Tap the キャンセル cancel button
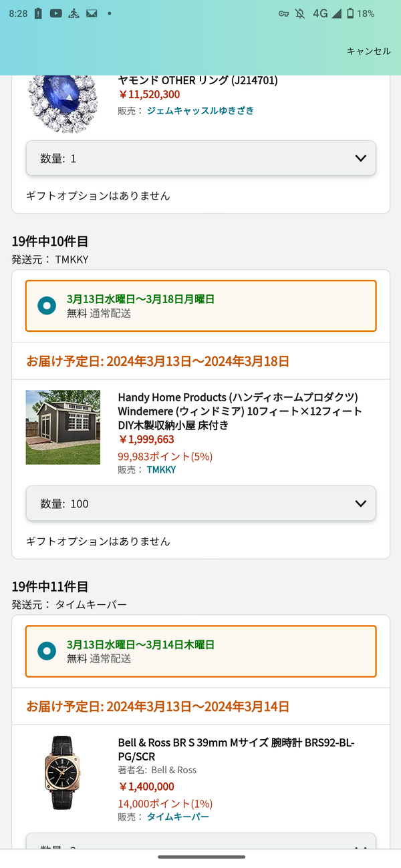Viewport: 401px width, 868px height. 368,51
